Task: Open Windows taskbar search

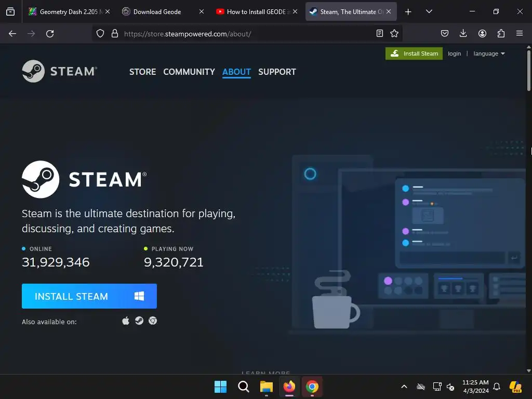Action: coord(243,387)
